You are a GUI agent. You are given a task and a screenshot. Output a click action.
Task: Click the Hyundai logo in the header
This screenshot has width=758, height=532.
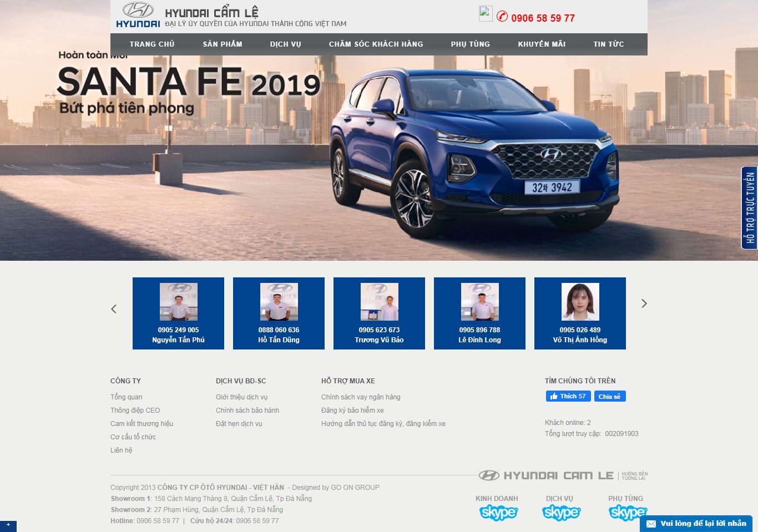tap(138, 15)
